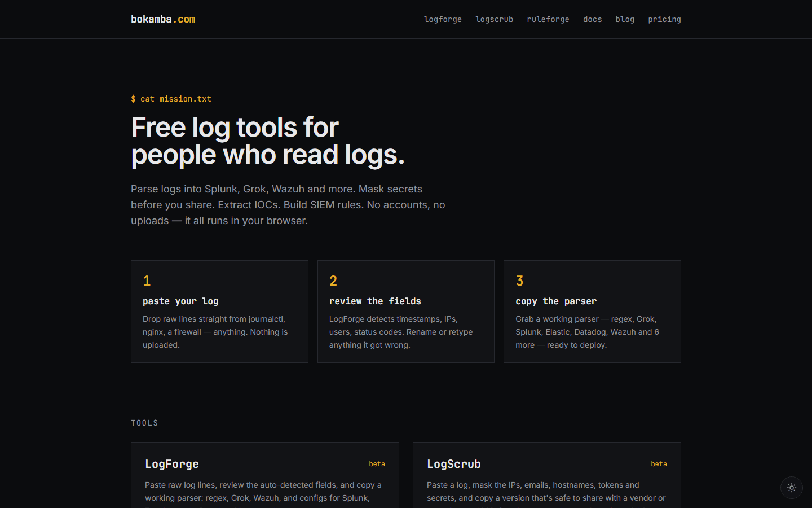812x508 pixels.
Task: Select the 'review the fields' step card
Action: point(406,312)
